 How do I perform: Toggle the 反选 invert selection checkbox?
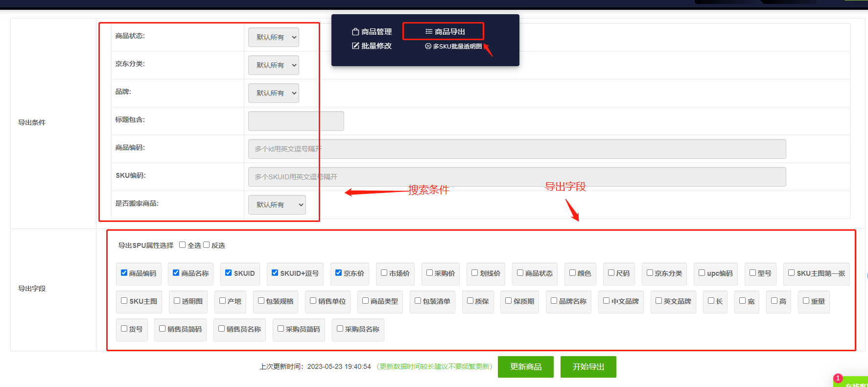[x=207, y=245]
